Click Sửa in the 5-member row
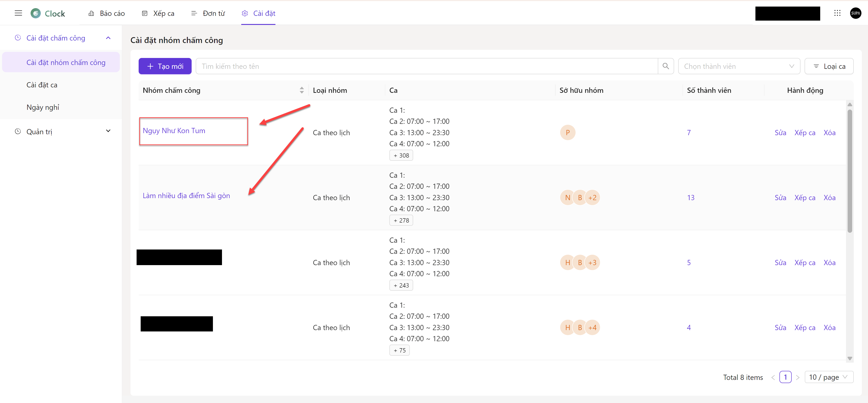The width and height of the screenshot is (868, 403). tap(780, 263)
